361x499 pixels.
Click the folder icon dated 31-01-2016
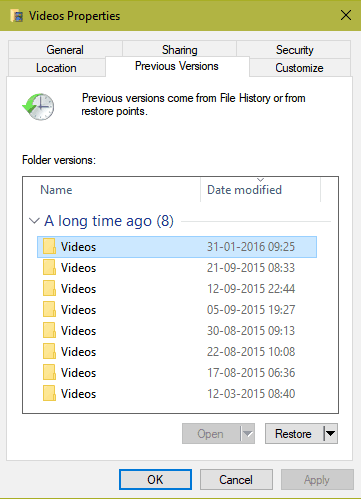coord(49,247)
